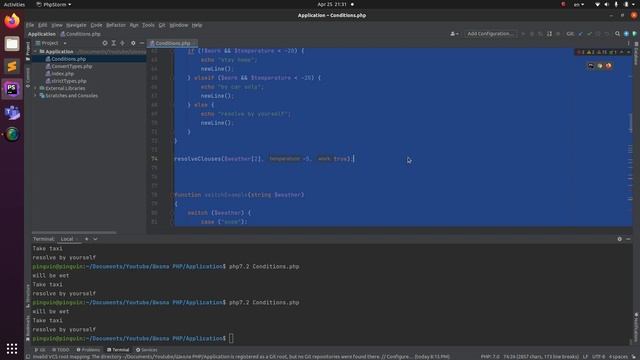Open the Firefox browser preview icon in editor
Image resolution: width=640 pixels, height=360 pixels.
608,66
